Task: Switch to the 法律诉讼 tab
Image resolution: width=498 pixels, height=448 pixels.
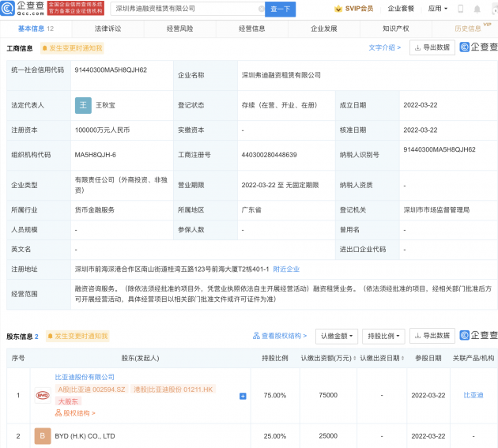Action: (108, 28)
